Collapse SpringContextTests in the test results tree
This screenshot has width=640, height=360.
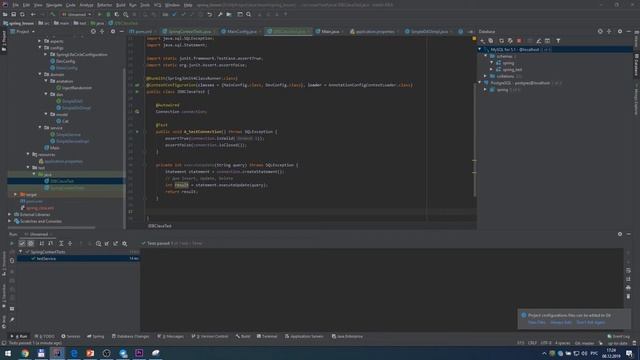(x=21, y=252)
